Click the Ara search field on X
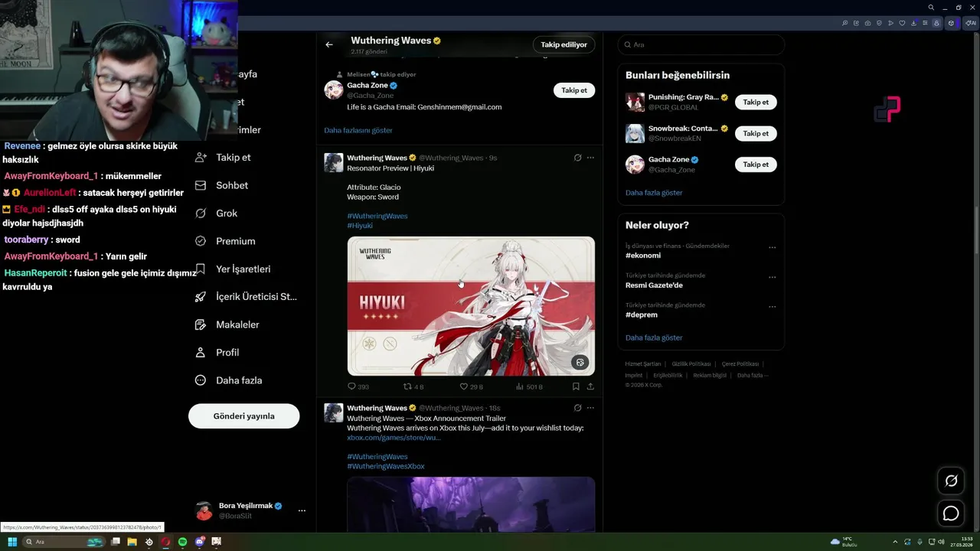Image resolution: width=980 pixels, height=551 pixels. [x=701, y=44]
